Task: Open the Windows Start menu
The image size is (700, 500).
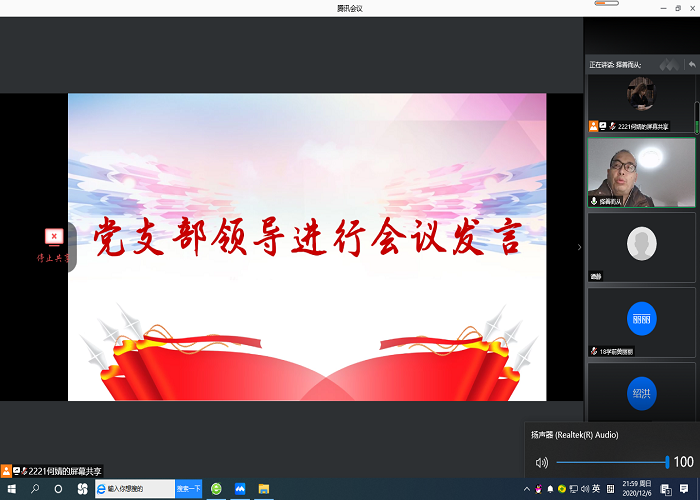Action: (x=10, y=489)
